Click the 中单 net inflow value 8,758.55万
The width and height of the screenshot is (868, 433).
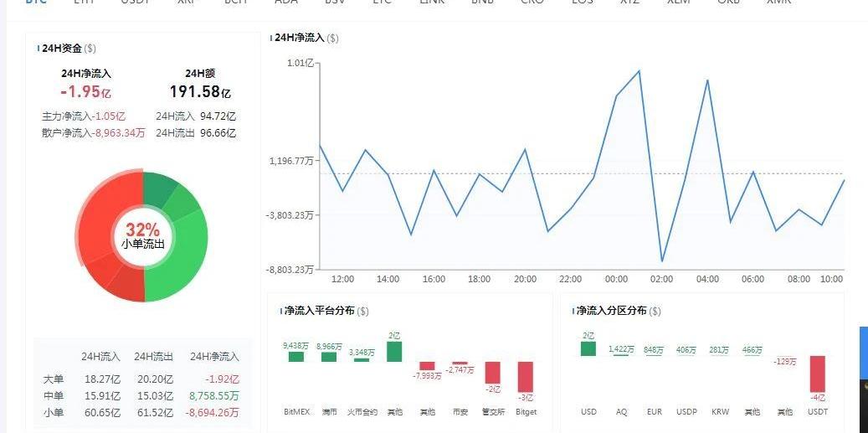214,396
